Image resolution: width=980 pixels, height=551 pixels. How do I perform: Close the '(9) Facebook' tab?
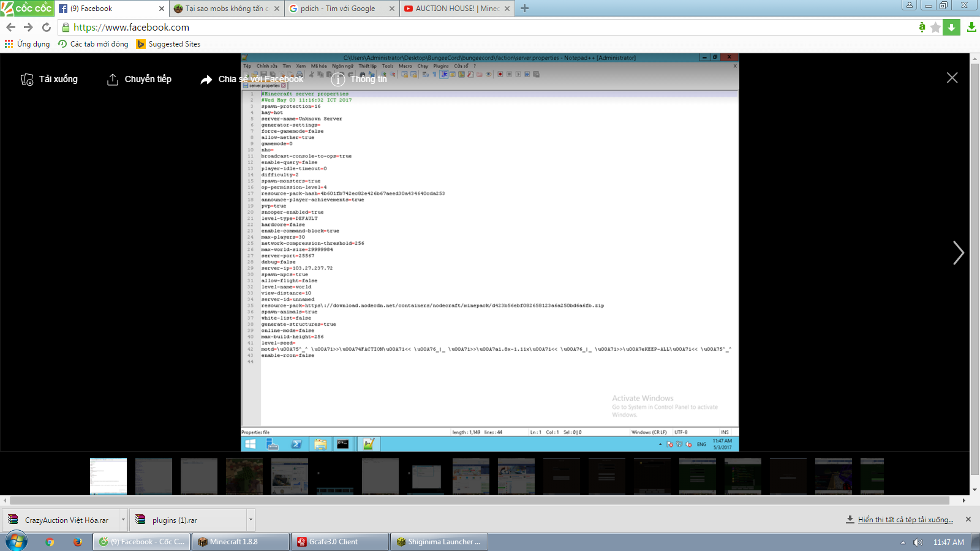[162, 9]
